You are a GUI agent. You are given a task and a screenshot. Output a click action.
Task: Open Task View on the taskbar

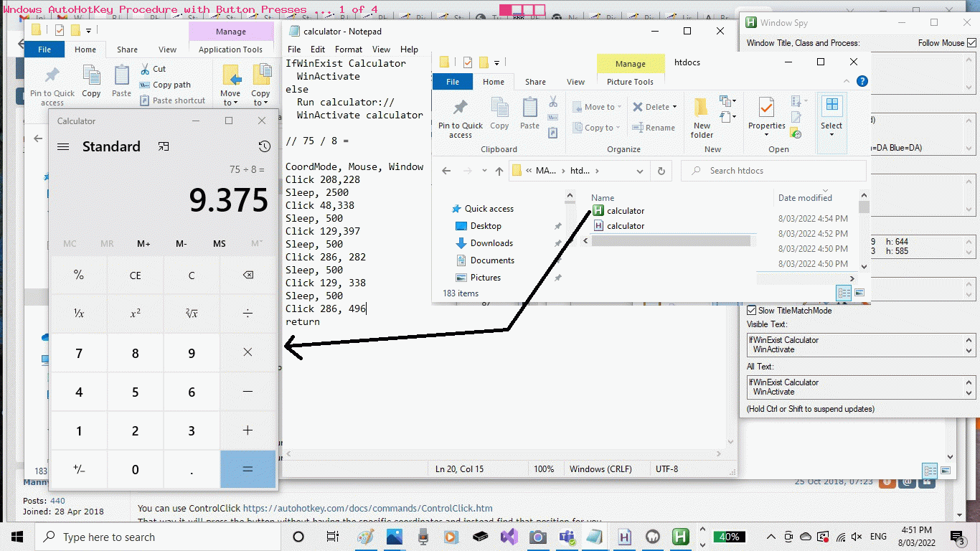[332, 537]
